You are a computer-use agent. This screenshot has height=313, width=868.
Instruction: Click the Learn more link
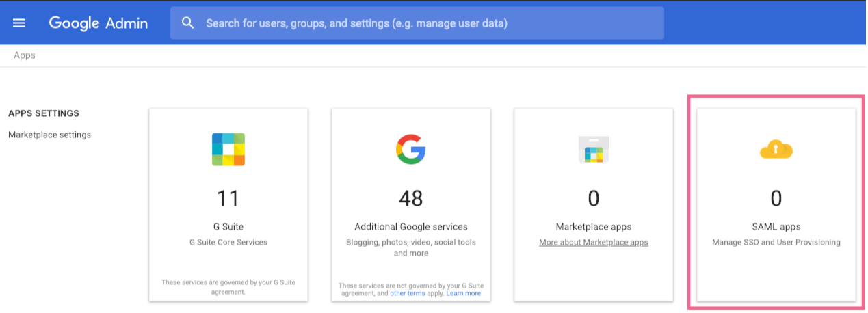(463, 293)
